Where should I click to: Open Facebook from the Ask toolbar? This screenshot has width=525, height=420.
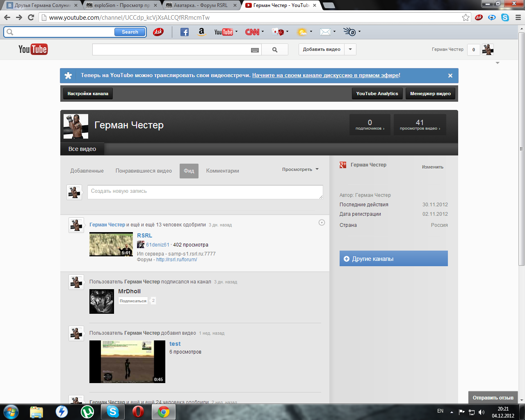click(185, 32)
